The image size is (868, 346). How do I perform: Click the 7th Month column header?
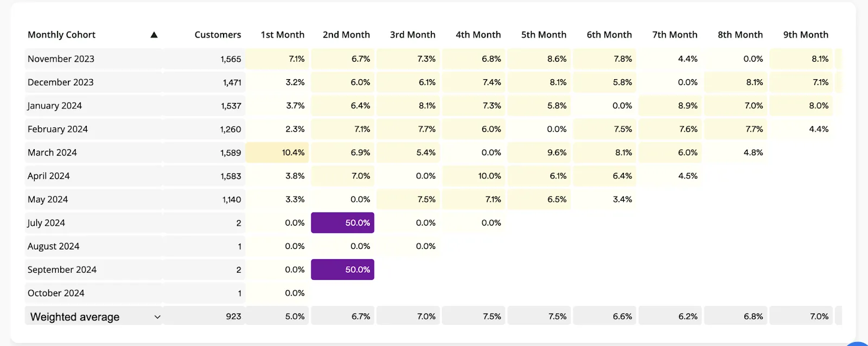[675, 35]
